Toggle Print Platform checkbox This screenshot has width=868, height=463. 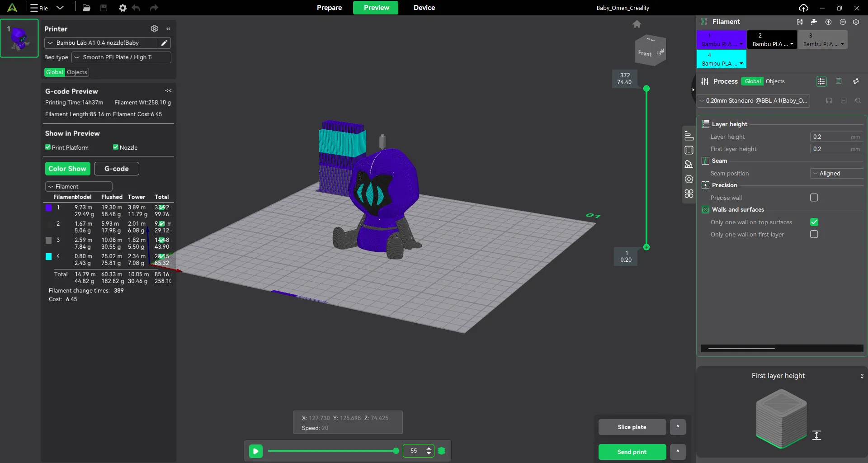(x=48, y=147)
